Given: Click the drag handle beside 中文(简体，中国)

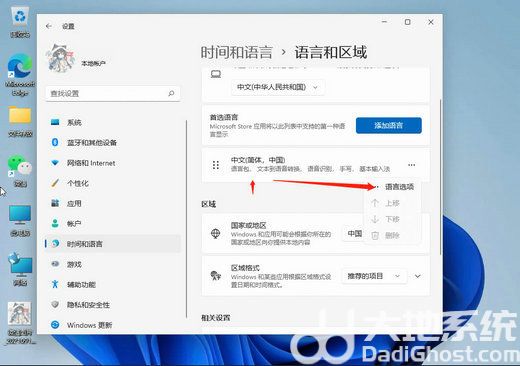Looking at the screenshot, I should [216, 165].
